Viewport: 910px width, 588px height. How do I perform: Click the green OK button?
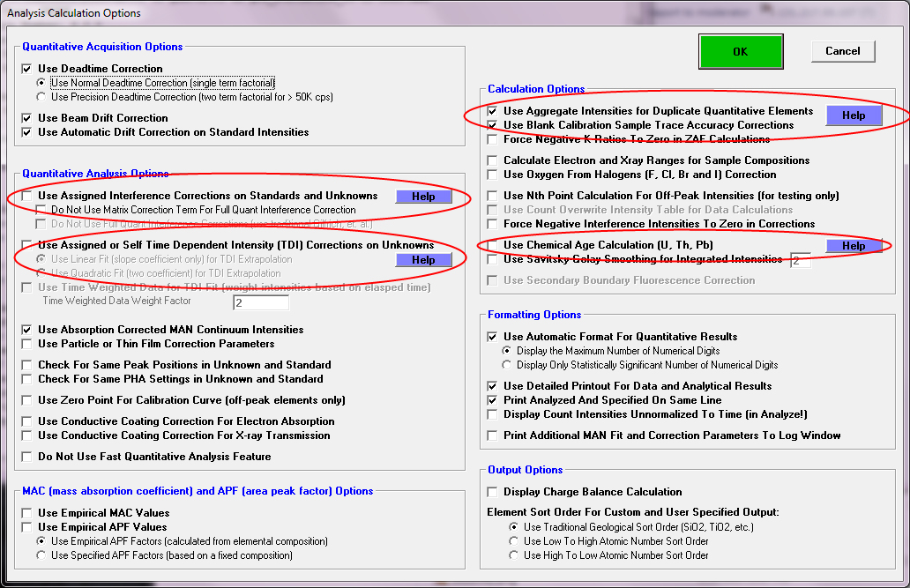point(740,51)
